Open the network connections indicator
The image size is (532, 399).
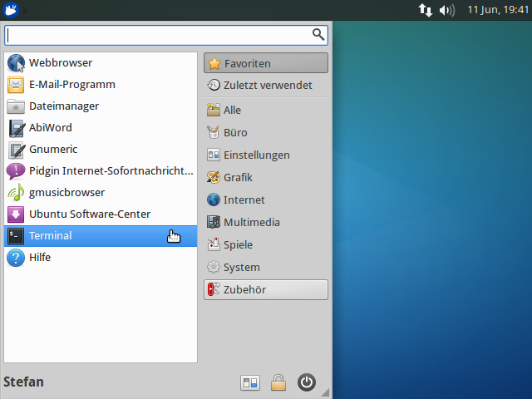click(x=425, y=10)
